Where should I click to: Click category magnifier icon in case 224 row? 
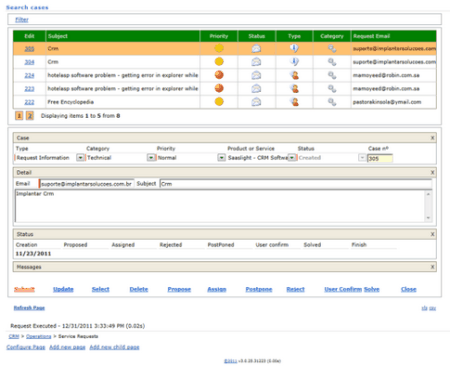pyautogui.click(x=332, y=75)
